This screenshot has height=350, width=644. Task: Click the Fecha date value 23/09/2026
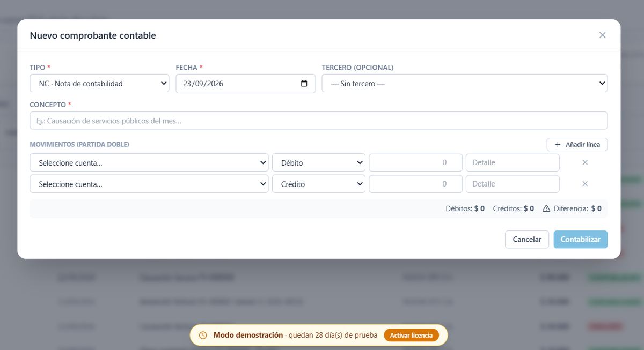[203, 84]
